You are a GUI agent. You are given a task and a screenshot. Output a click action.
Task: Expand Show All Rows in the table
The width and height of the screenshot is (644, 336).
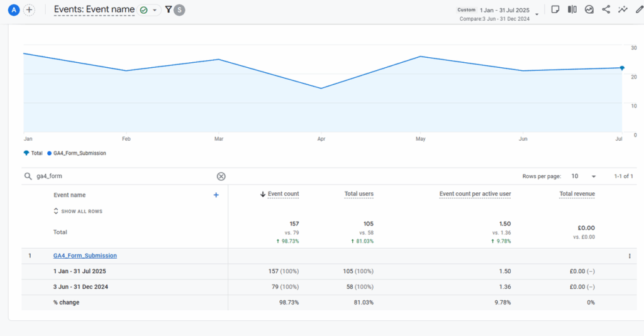78,212
